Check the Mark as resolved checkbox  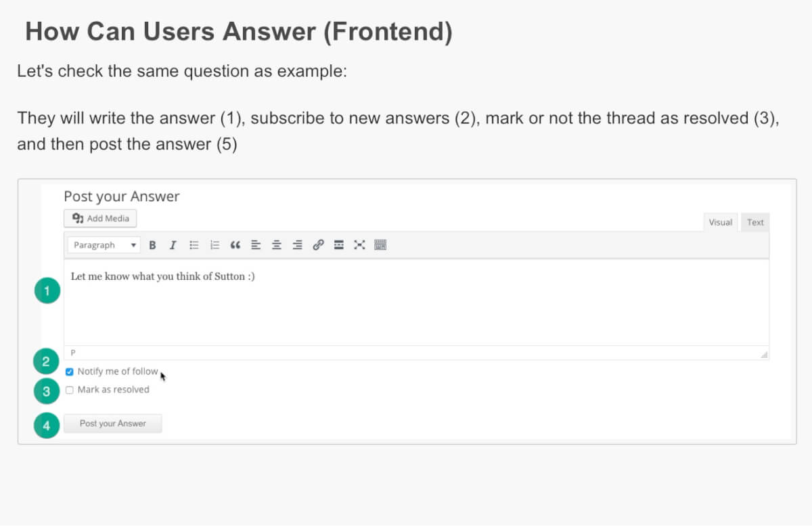pyautogui.click(x=70, y=390)
